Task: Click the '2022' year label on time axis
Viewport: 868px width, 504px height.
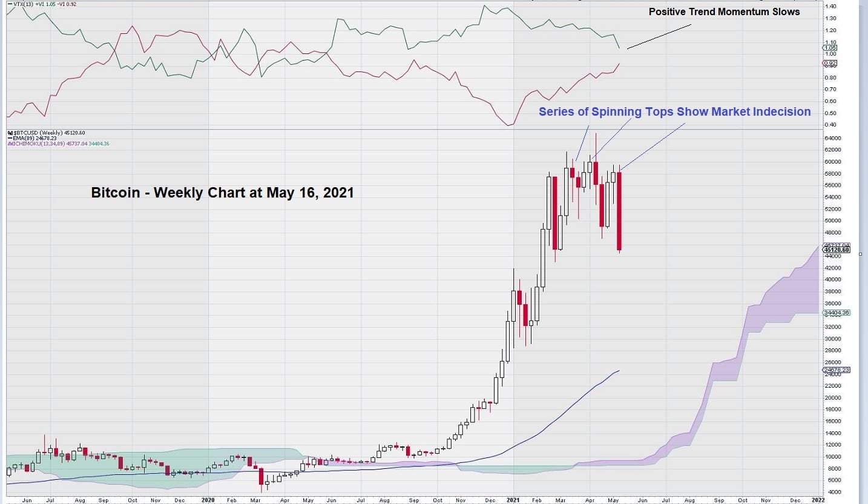Action: (818, 500)
